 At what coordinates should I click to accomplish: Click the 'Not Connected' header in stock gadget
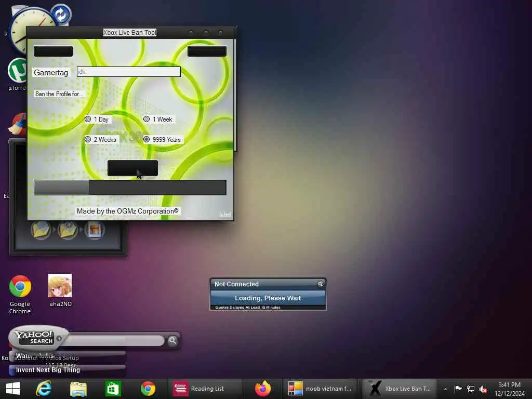[236, 284]
